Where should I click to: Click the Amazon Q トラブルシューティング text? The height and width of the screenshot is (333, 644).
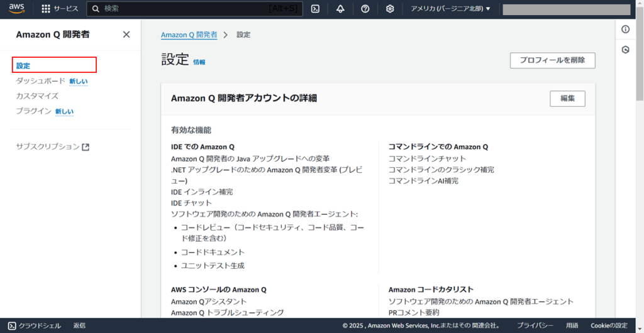tap(227, 313)
